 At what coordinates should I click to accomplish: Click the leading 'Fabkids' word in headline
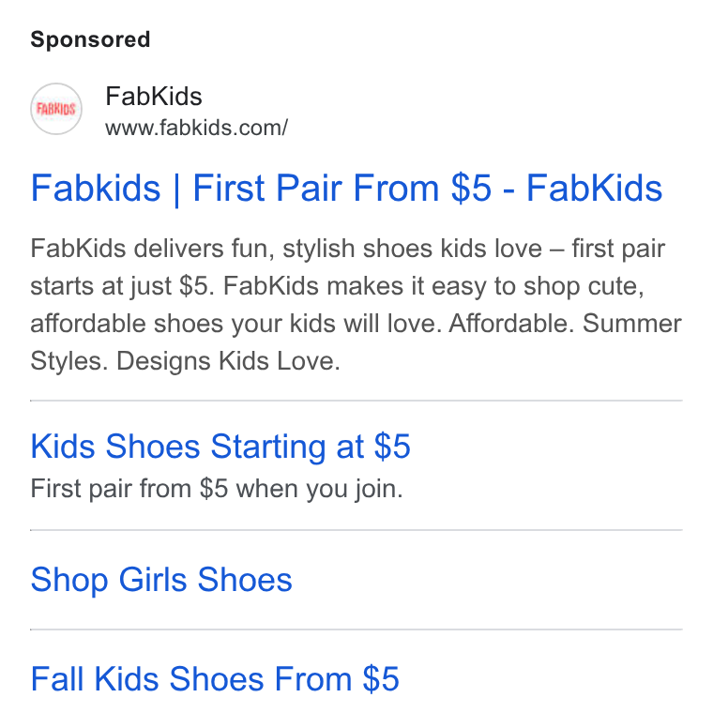pyautogui.click(x=96, y=188)
